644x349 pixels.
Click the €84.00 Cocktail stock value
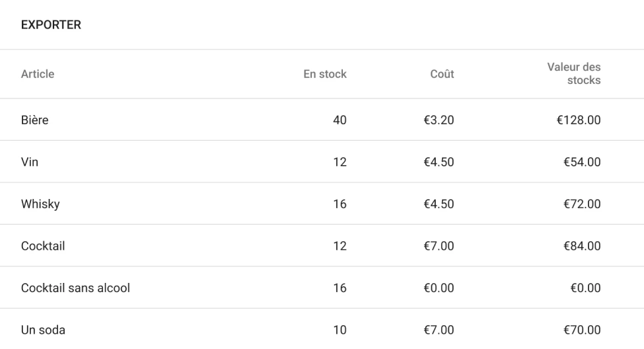click(581, 246)
